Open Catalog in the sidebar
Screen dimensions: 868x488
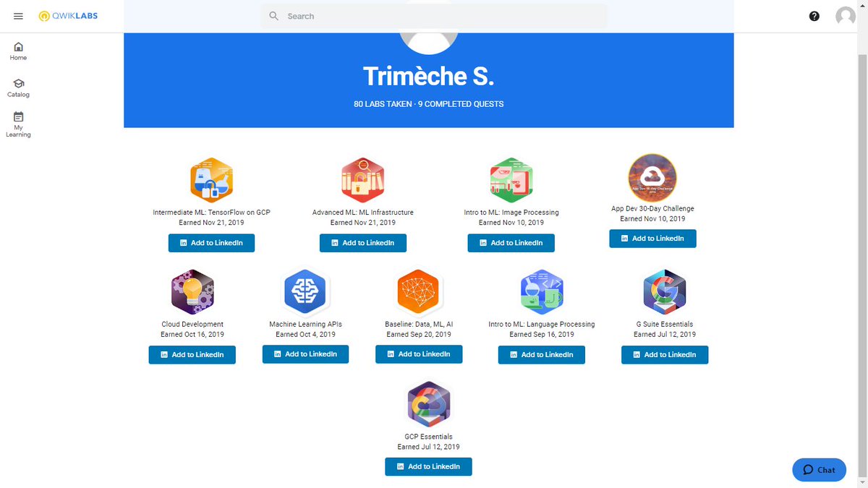(18, 88)
